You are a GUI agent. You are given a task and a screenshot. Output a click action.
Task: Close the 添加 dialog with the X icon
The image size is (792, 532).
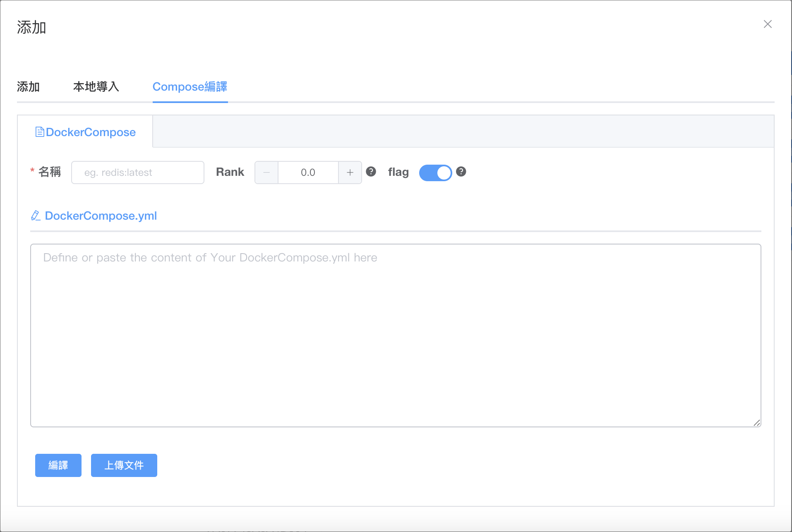[768, 24]
